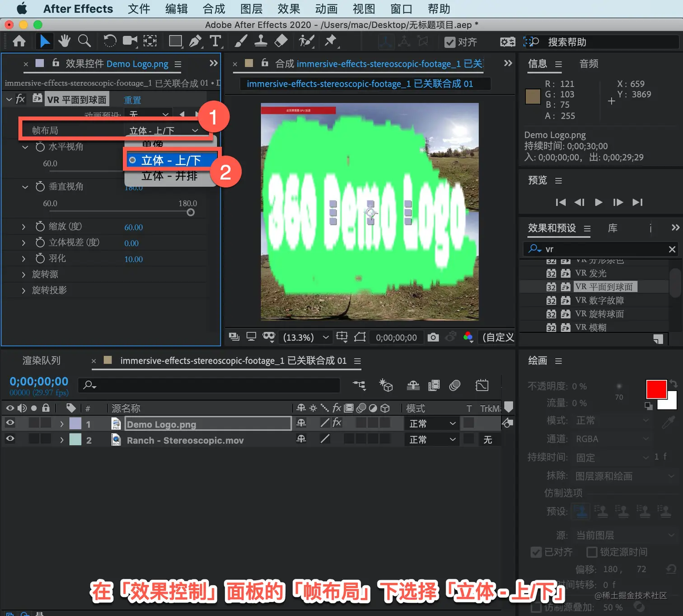
Task: Select the Rotation tool
Action: tap(109, 42)
